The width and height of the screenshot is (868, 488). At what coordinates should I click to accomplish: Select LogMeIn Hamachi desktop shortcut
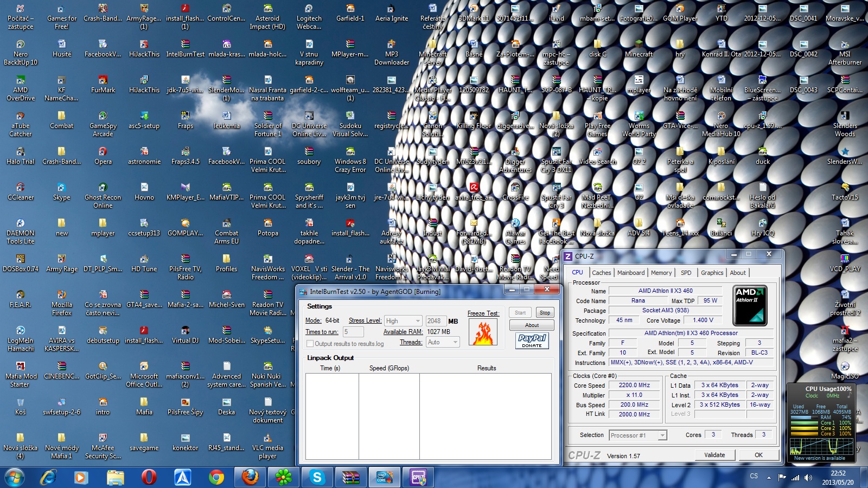21,339
